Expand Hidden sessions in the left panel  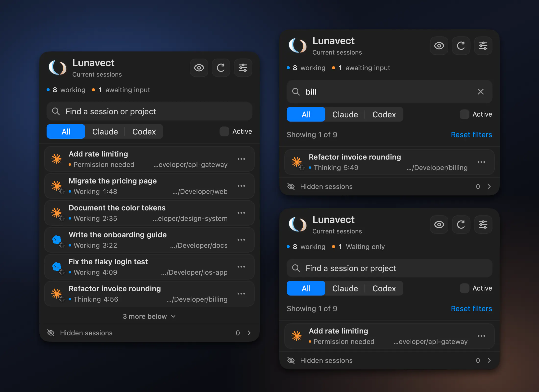[149, 333]
